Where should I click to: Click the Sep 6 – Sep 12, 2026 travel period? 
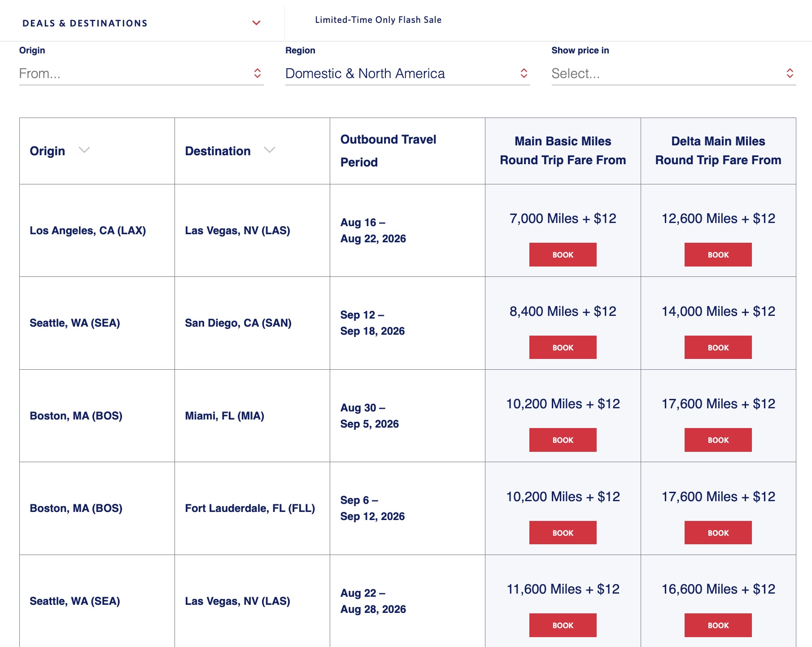tap(372, 508)
